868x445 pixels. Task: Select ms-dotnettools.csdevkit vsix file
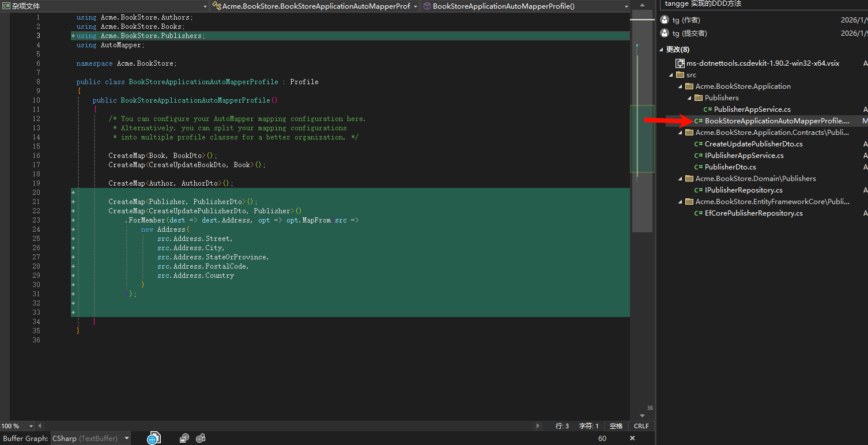point(763,63)
